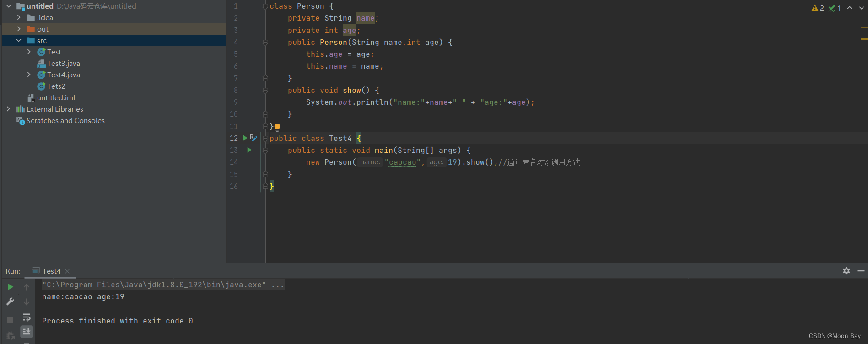Expand the Test4.java node chevron

pos(29,75)
